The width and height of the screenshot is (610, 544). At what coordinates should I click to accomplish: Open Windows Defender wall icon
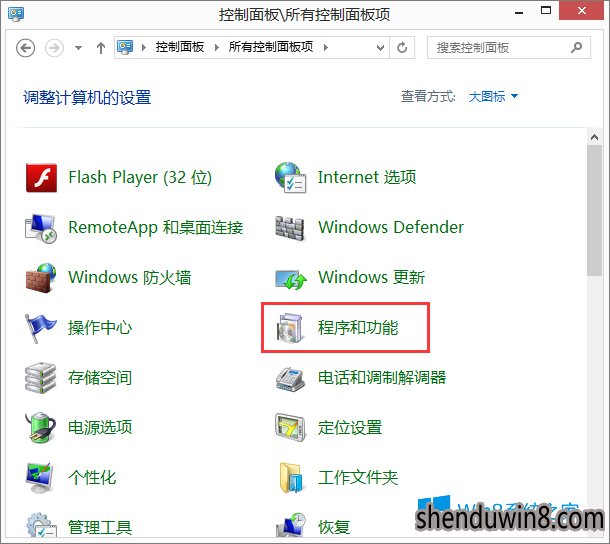click(290, 228)
